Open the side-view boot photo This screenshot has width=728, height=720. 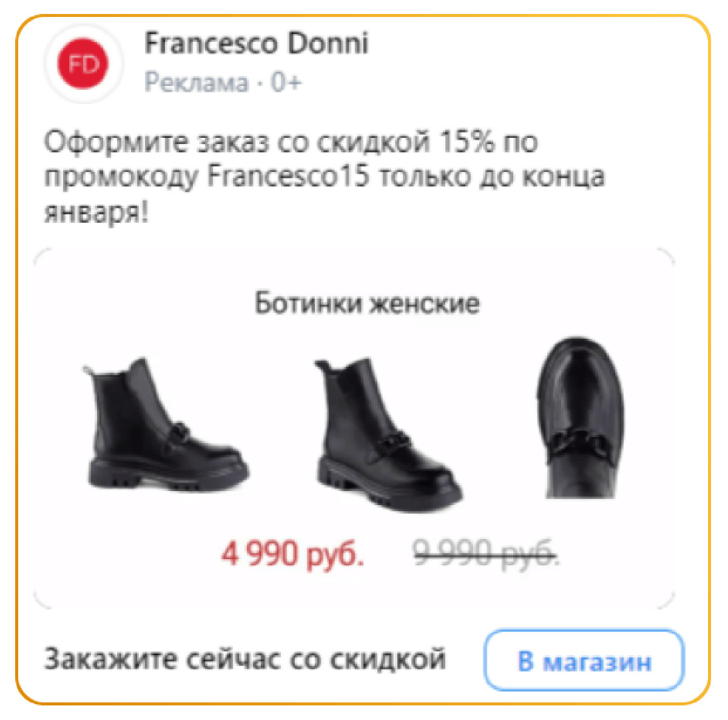(164, 424)
